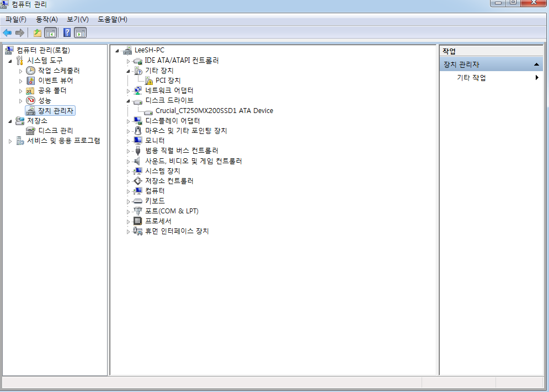This screenshot has width=549, height=392.
Task: Expand the 네트워크 어댑터 node
Action: [x=128, y=91]
